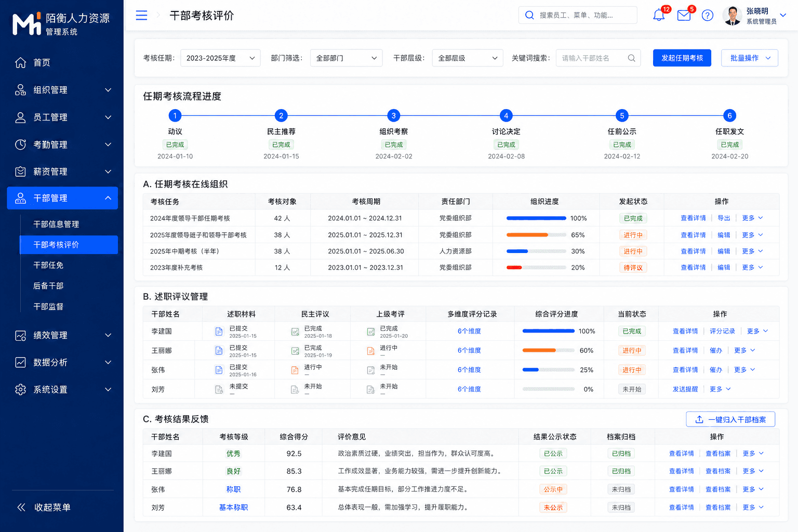Click the 薪资管理 icon

pos(20,171)
